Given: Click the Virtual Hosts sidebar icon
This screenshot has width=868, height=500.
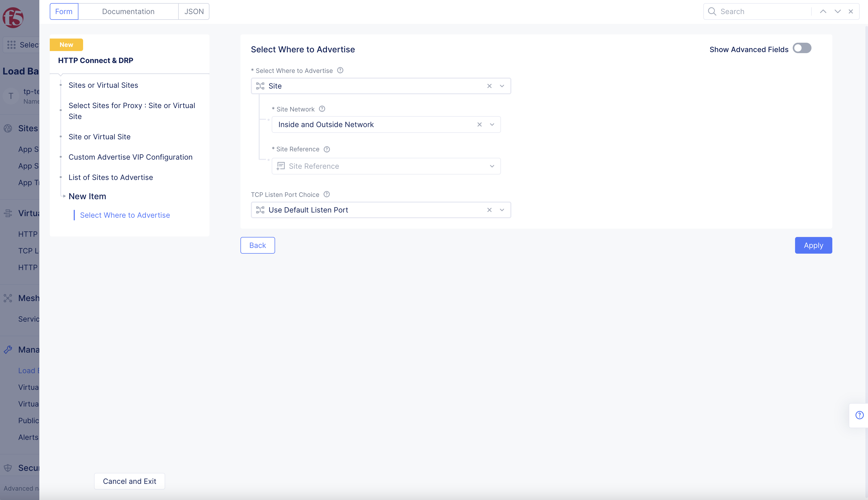Looking at the screenshot, I should pyautogui.click(x=8, y=213).
